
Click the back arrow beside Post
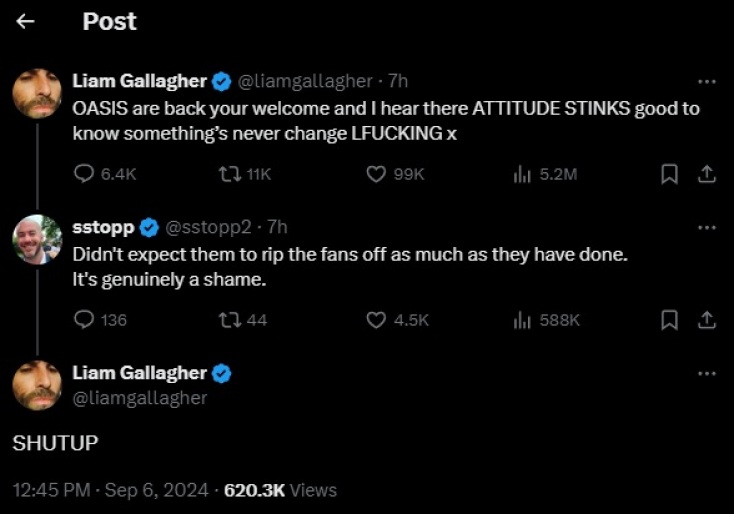pyautogui.click(x=26, y=21)
